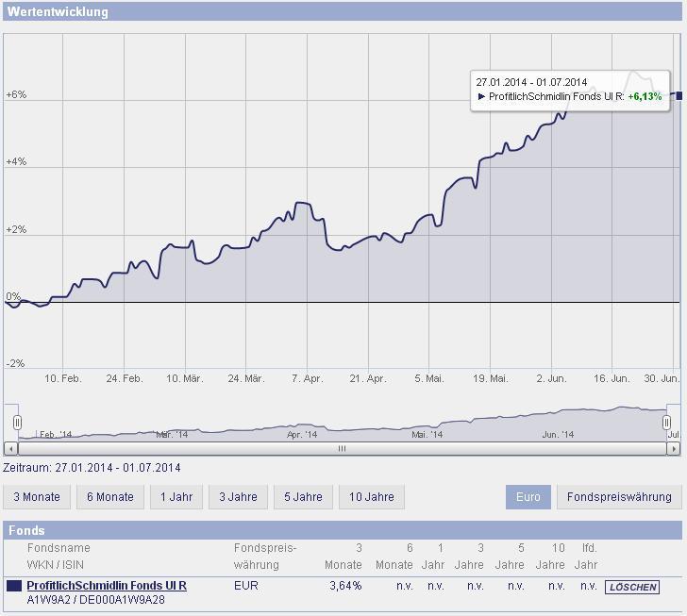
Task: Switch chart to the 1 Jahr range
Action: (x=176, y=497)
